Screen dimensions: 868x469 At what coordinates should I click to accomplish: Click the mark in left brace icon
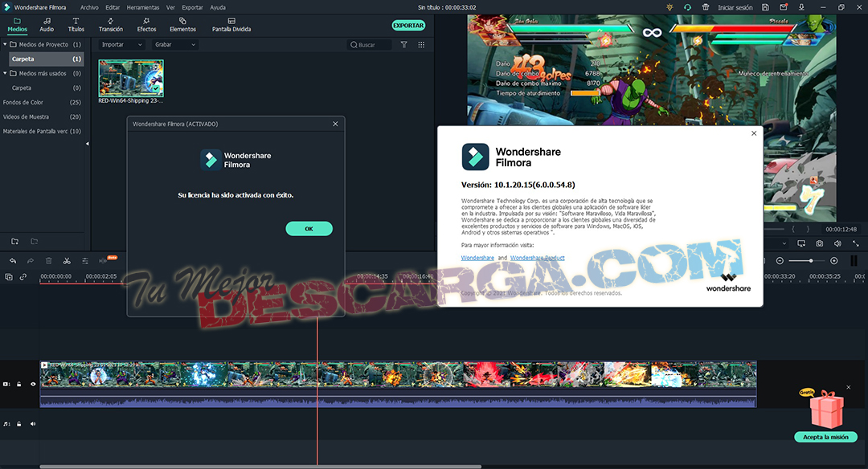coord(792,229)
